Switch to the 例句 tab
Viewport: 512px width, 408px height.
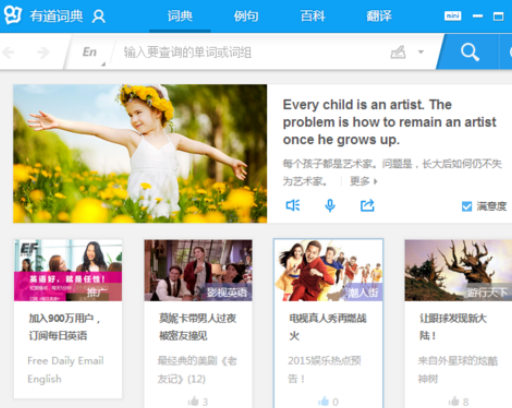coord(246,16)
